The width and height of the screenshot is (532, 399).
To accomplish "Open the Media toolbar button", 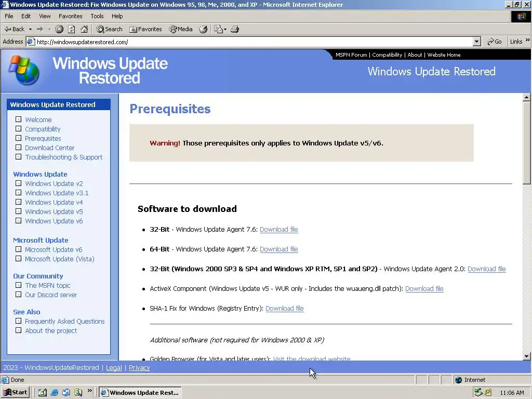I will coord(181,29).
